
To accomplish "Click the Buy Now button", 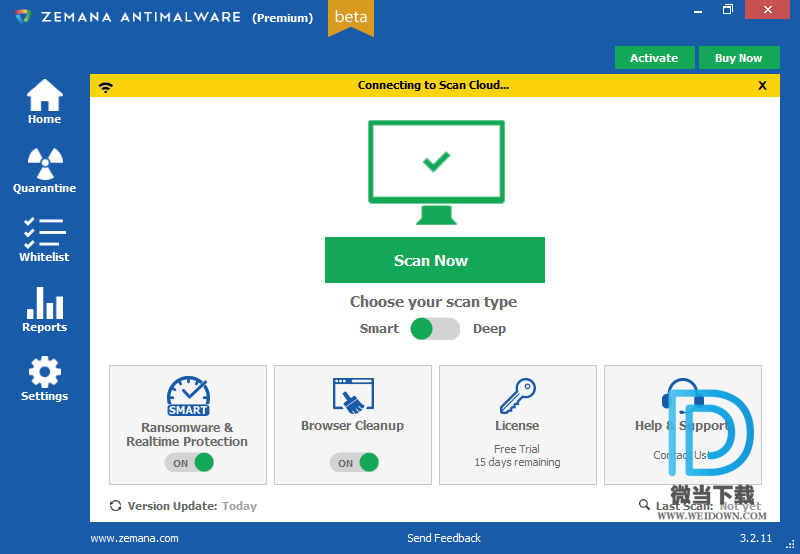I will point(739,58).
